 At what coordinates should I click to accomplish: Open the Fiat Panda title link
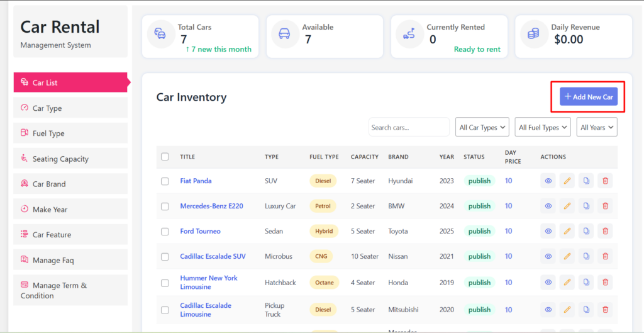tap(196, 181)
